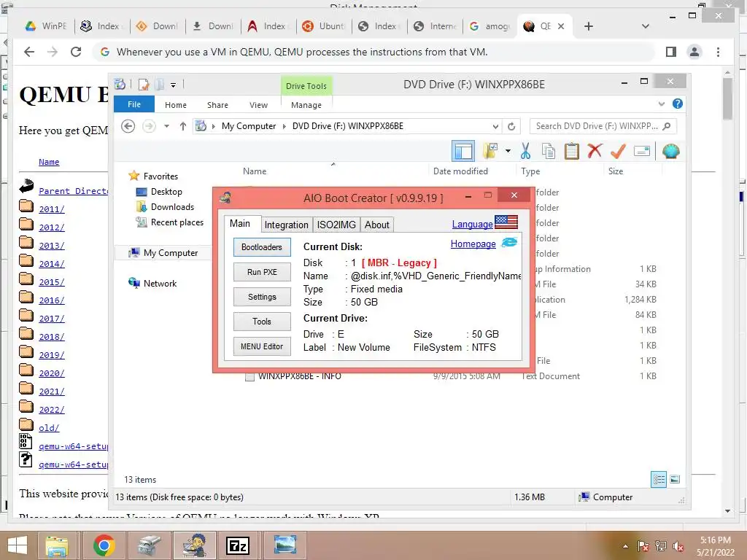Click the folder options toolbar icon

[x=490, y=151]
